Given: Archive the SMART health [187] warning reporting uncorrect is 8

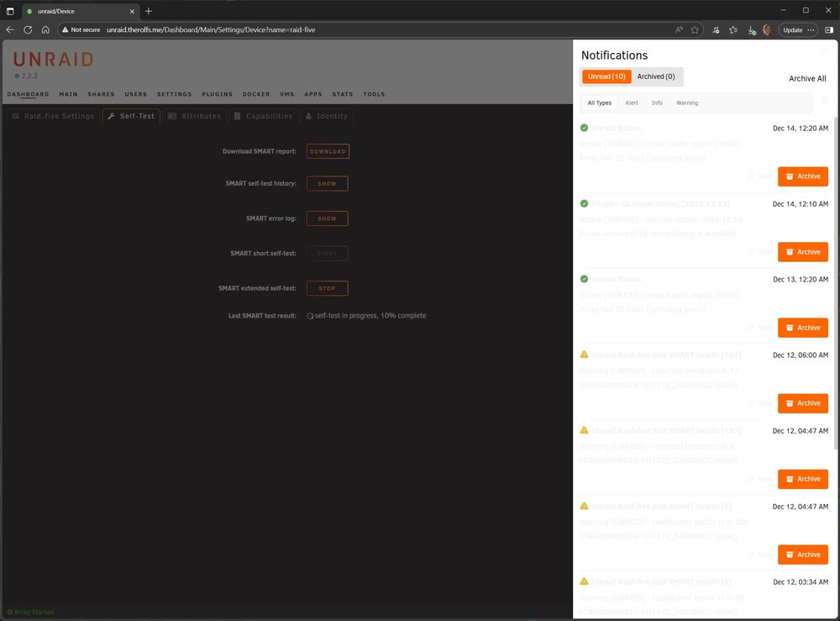Looking at the screenshot, I should point(803,479).
